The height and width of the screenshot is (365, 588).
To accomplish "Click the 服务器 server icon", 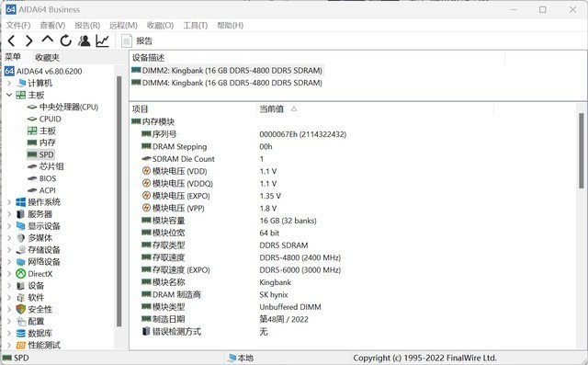I will pyautogui.click(x=20, y=214).
